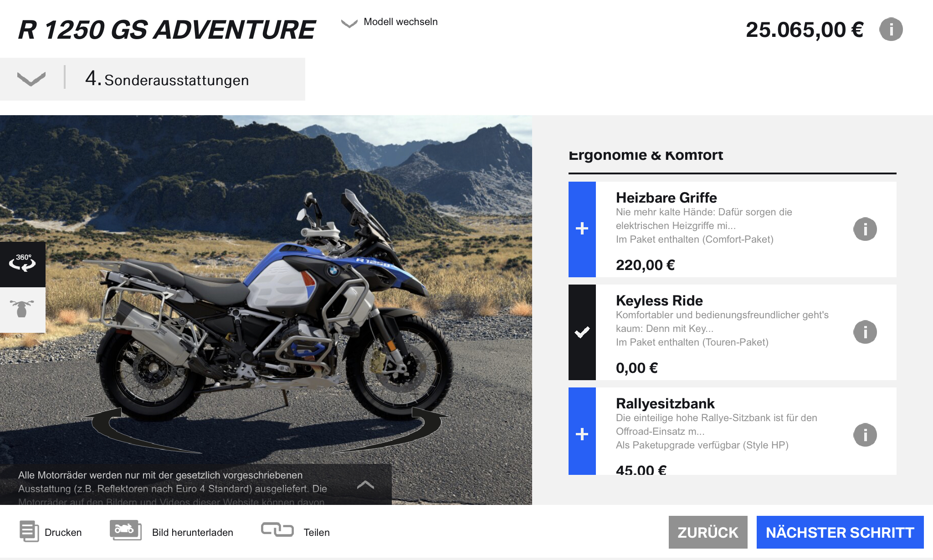Select the 4. Sonderausstattungen step label
This screenshot has height=560, width=933.
click(x=167, y=79)
